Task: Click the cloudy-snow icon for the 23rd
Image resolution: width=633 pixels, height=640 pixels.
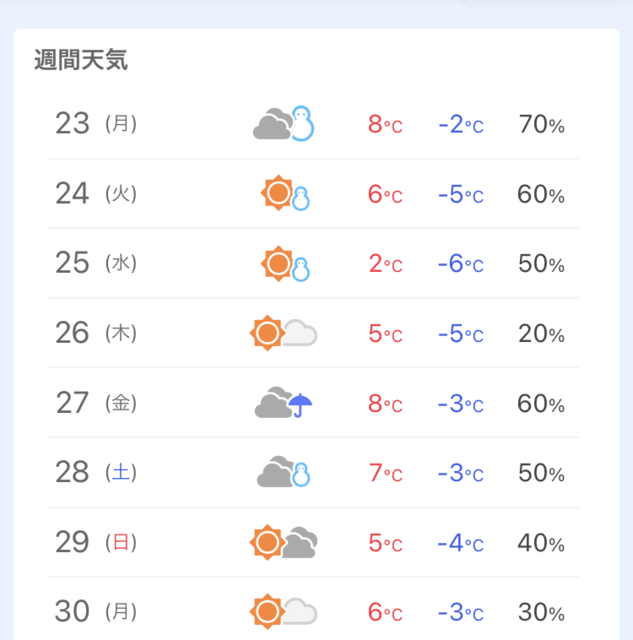Action: 284,124
